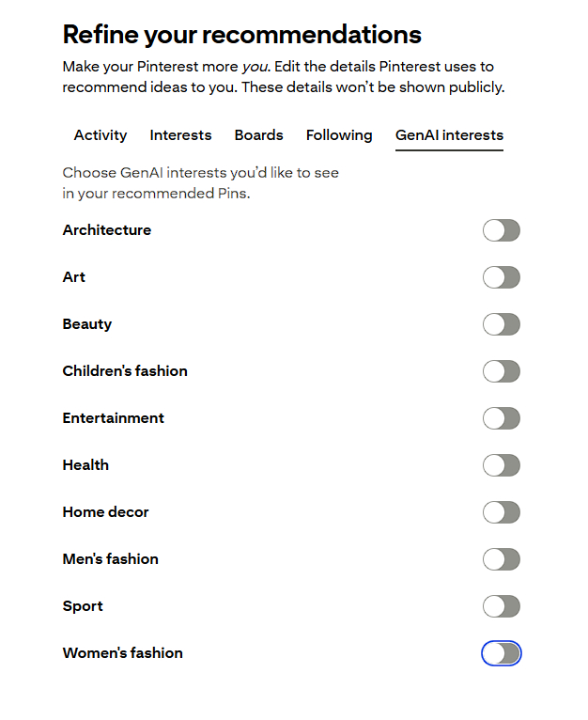Switch on Children's fashion toggle
Screen dimensions: 588x720
click(x=501, y=371)
